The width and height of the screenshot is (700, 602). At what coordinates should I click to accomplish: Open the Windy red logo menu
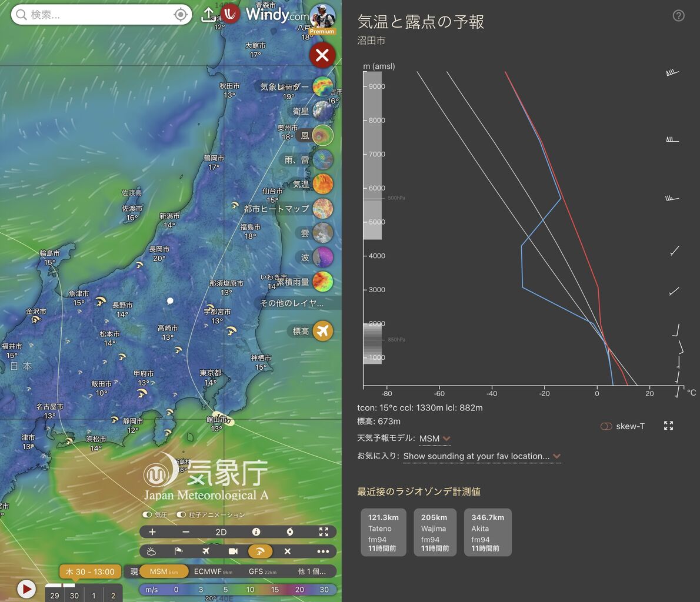[230, 14]
